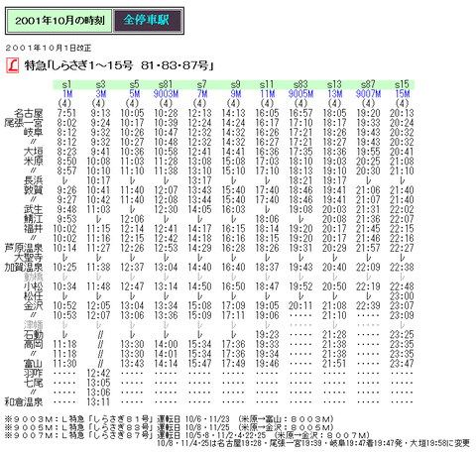Image resolution: width=476 pixels, height=452 pixels.
Task: Click column header s81
Action: tap(166, 84)
